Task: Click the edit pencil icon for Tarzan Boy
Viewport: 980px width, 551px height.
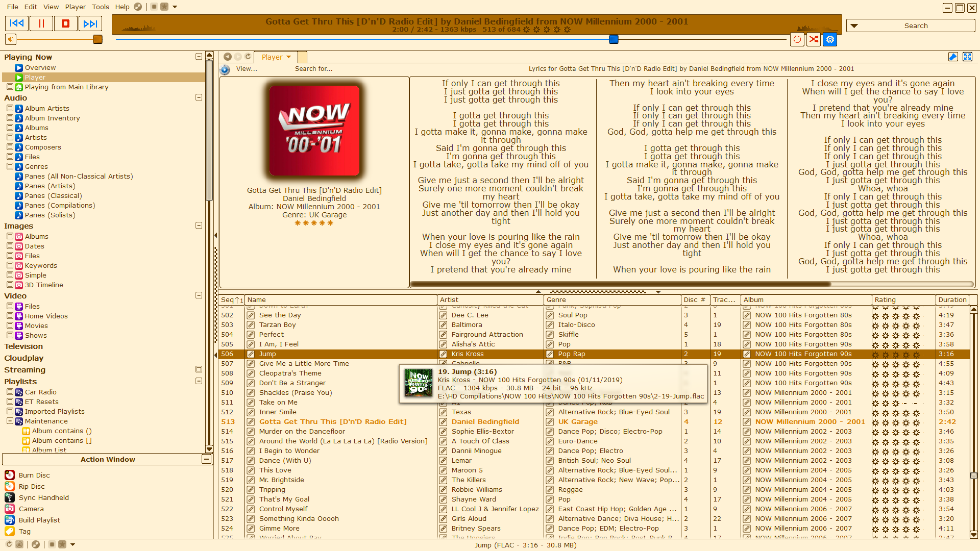Action: (251, 325)
